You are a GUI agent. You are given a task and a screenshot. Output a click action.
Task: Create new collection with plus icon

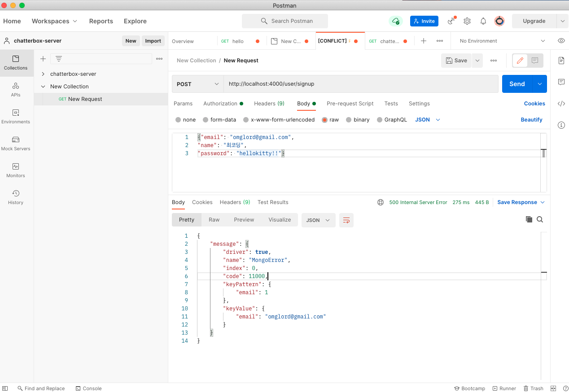[43, 59]
